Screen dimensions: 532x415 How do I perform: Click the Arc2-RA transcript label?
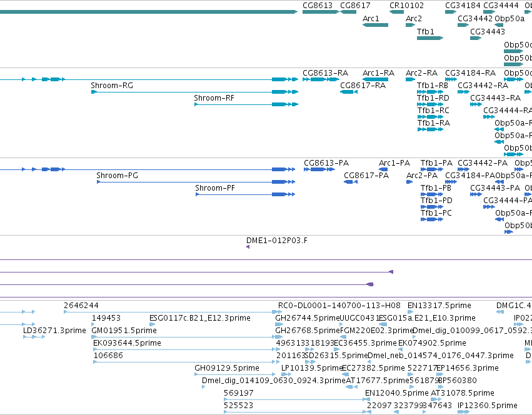click(x=421, y=73)
